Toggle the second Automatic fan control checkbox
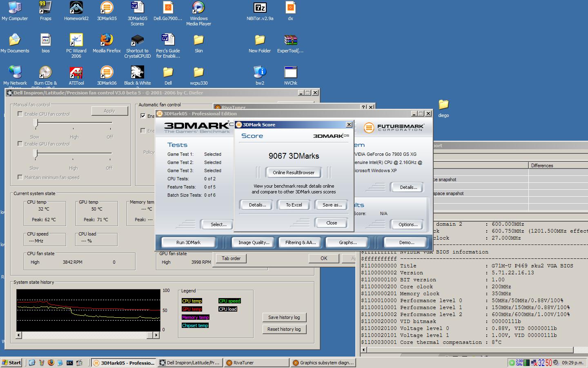Viewport: 588px width, 368px height. coord(143,130)
